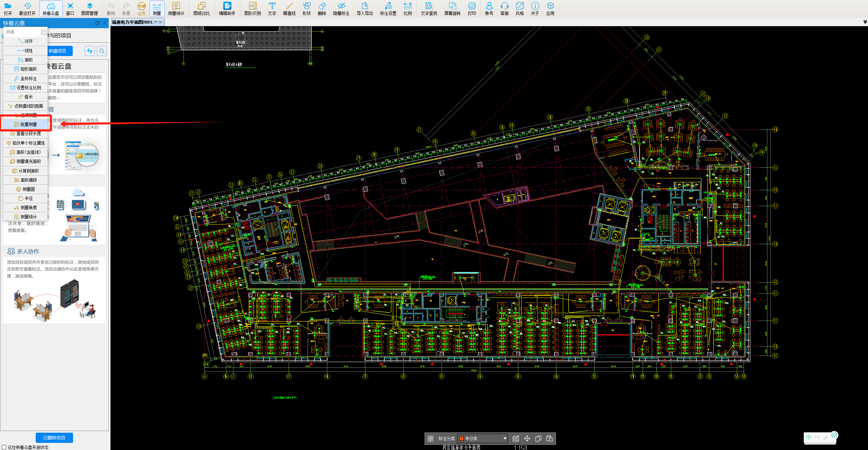Expand the tab list dropdown arrow

(865, 22)
